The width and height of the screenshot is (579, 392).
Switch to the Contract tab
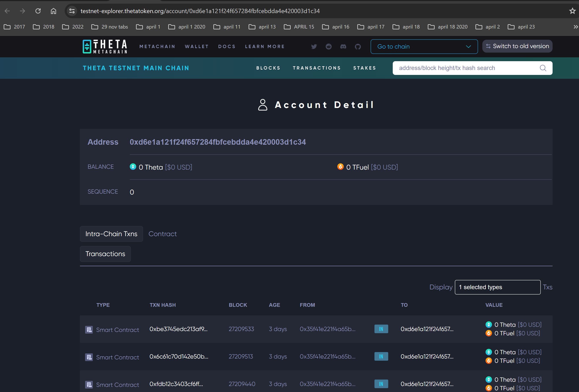[162, 234]
